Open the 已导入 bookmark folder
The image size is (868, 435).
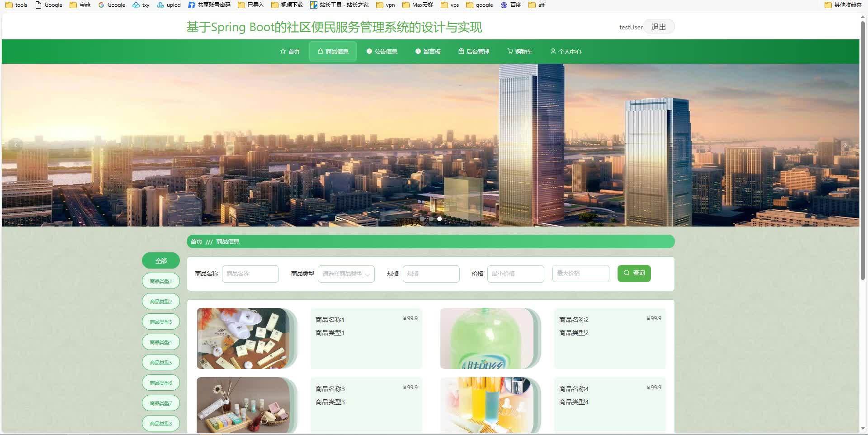(x=251, y=5)
